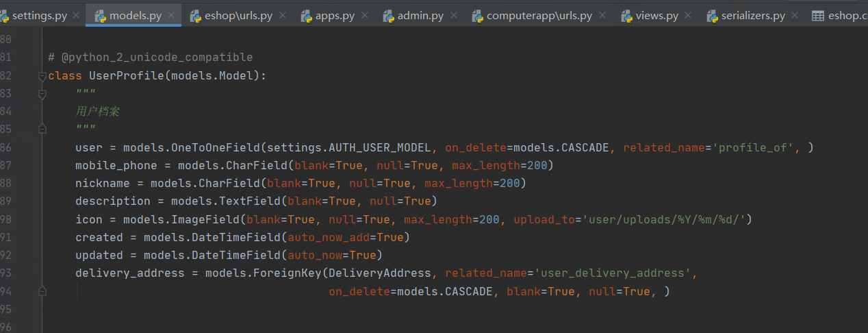This screenshot has width=868, height=333.
Task: Click the '@python_2_unicode_compatible' comment
Action: click(x=157, y=58)
